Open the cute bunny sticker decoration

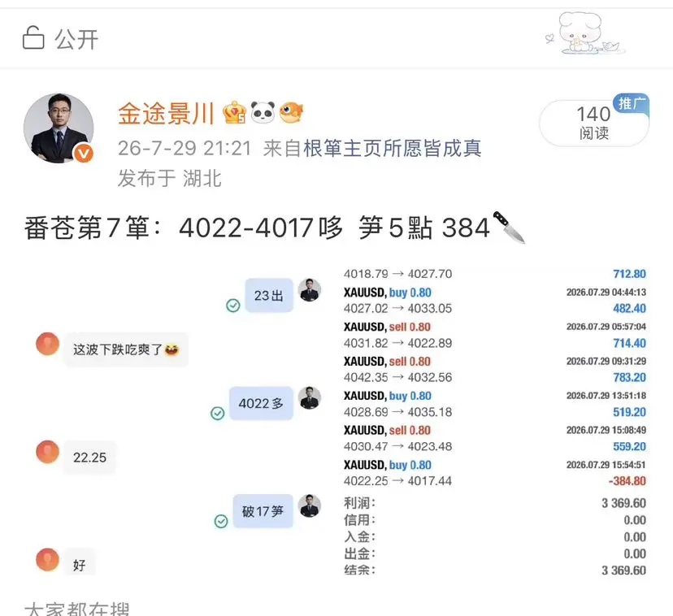[x=585, y=33]
